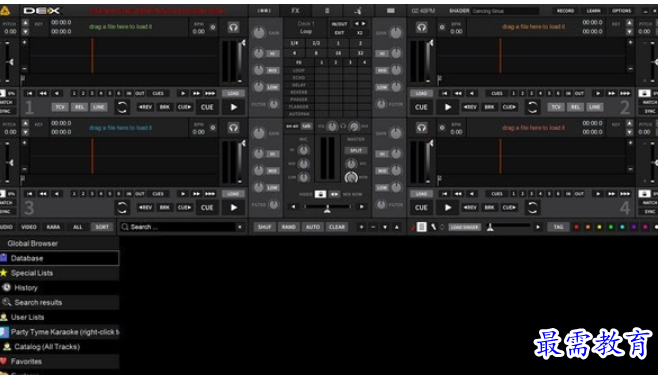Viewport: 658px width, 375px height.
Task: Move list item up with up triangle
Action: coord(397,227)
